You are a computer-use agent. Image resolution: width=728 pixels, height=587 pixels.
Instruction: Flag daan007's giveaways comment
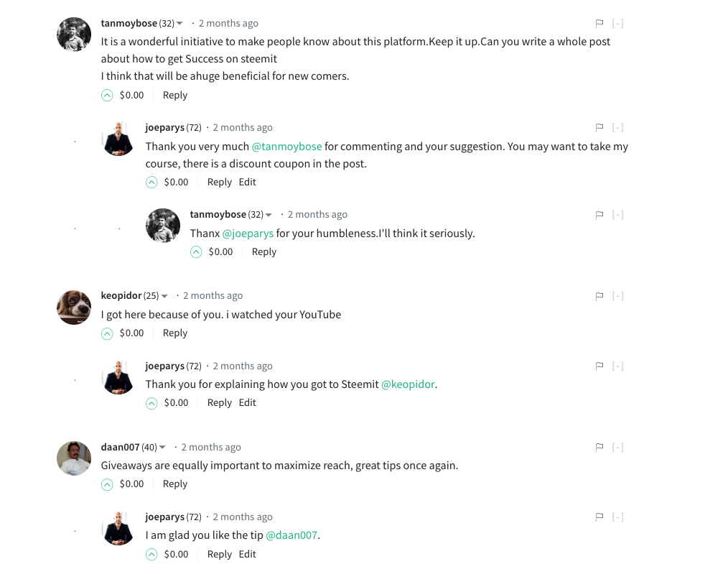click(x=599, y=448)
